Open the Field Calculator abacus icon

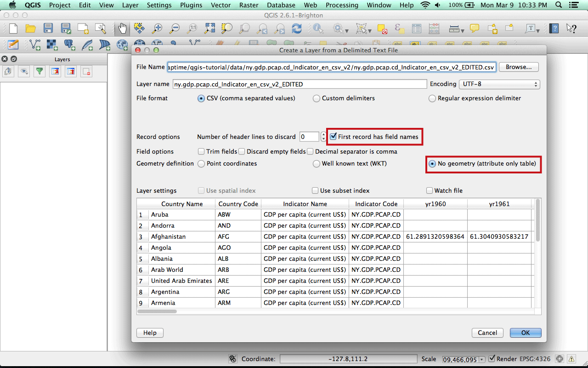click(x=433, y=29)
